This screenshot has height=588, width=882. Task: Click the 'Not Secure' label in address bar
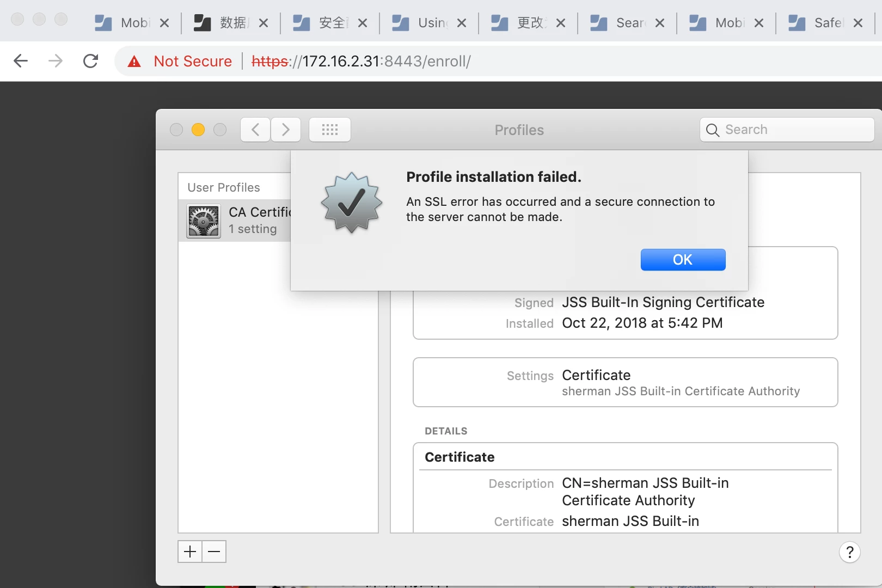193,61
